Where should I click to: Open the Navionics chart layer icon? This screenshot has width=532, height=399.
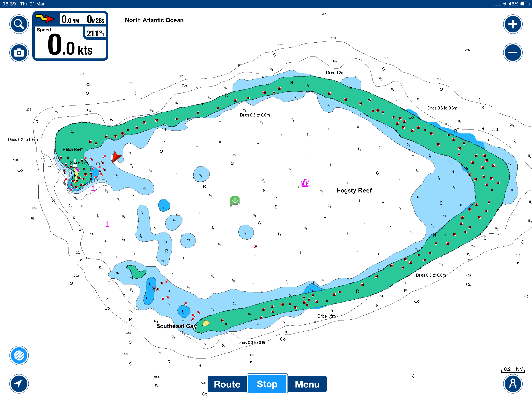click(19, 355)
